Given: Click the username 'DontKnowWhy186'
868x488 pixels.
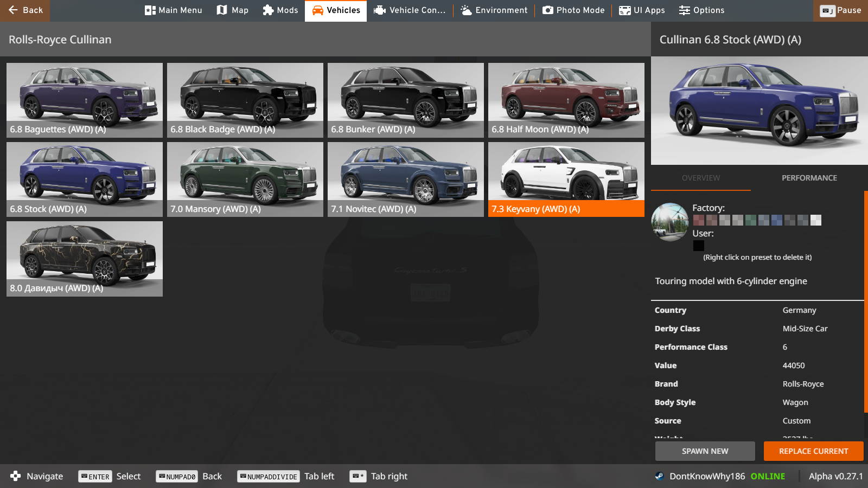Looking at the screenshot, I should coord(707,476).
